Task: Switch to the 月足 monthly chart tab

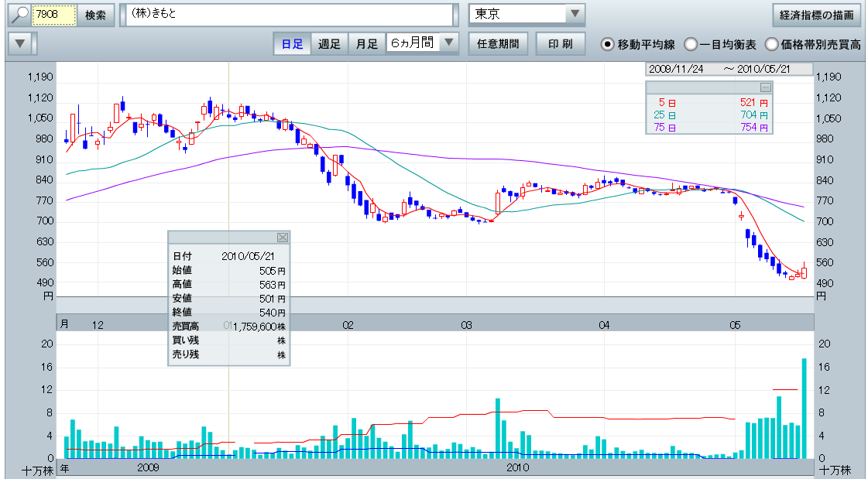Action: pyautogui.click(x=366, y=44)
